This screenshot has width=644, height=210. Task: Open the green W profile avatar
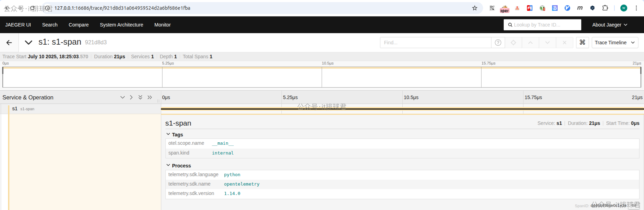[624, 8]
